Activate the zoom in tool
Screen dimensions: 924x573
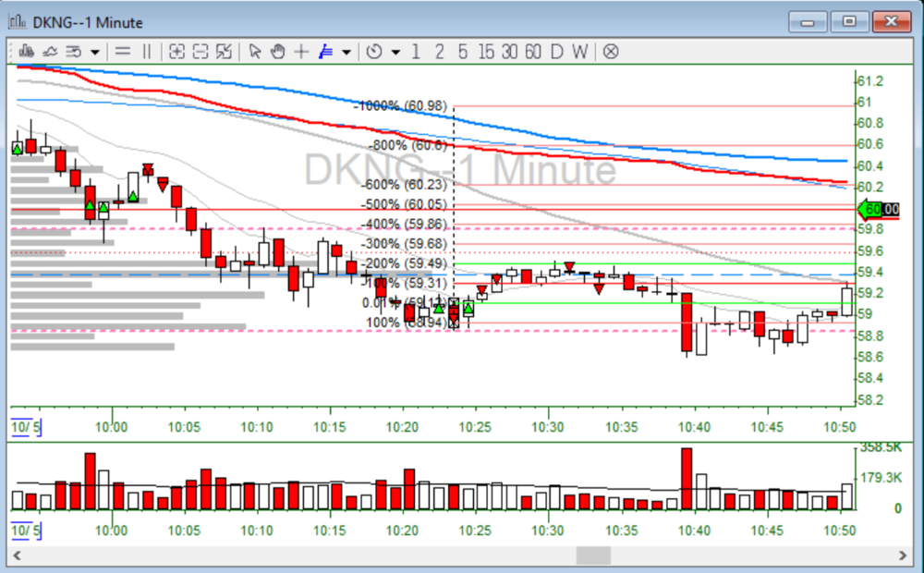click(x=176, y=52)
